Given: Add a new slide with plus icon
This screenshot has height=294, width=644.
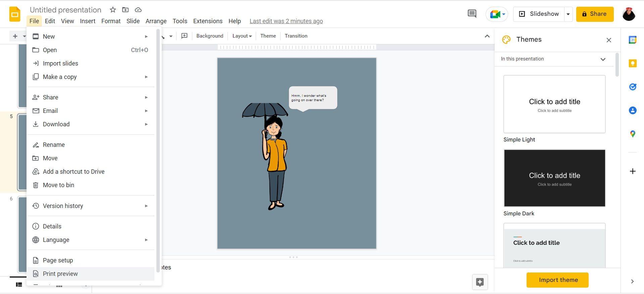Looking at the screenshot, I should click(x=15, y=36).
